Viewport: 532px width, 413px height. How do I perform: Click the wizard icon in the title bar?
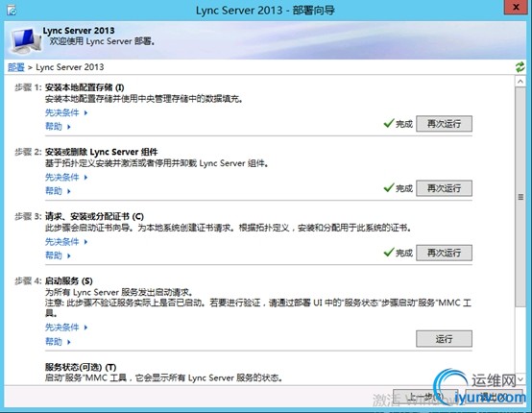[x=12, y=11]
